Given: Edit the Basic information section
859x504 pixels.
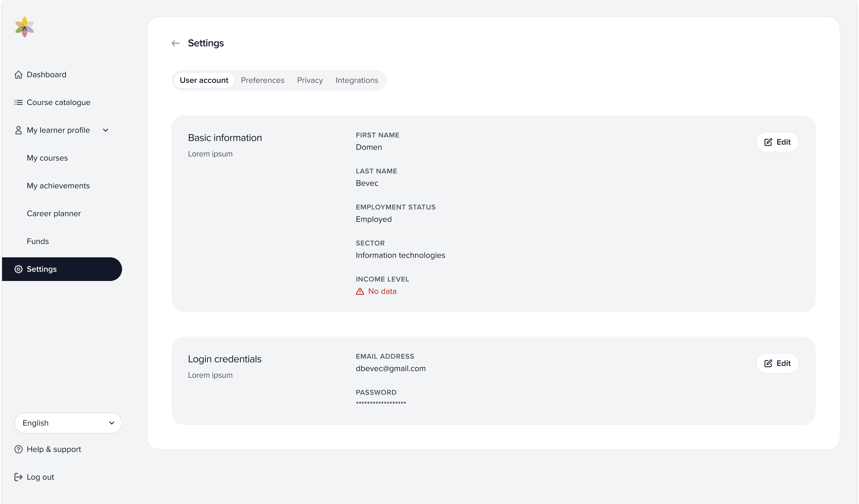Looking at the screenshot, I should click(777, 142).
